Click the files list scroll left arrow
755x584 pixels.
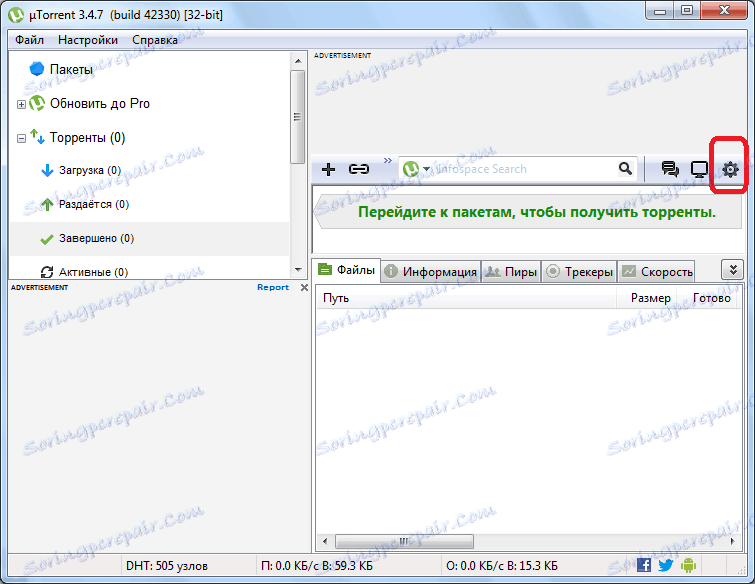[x=325, y=541]
